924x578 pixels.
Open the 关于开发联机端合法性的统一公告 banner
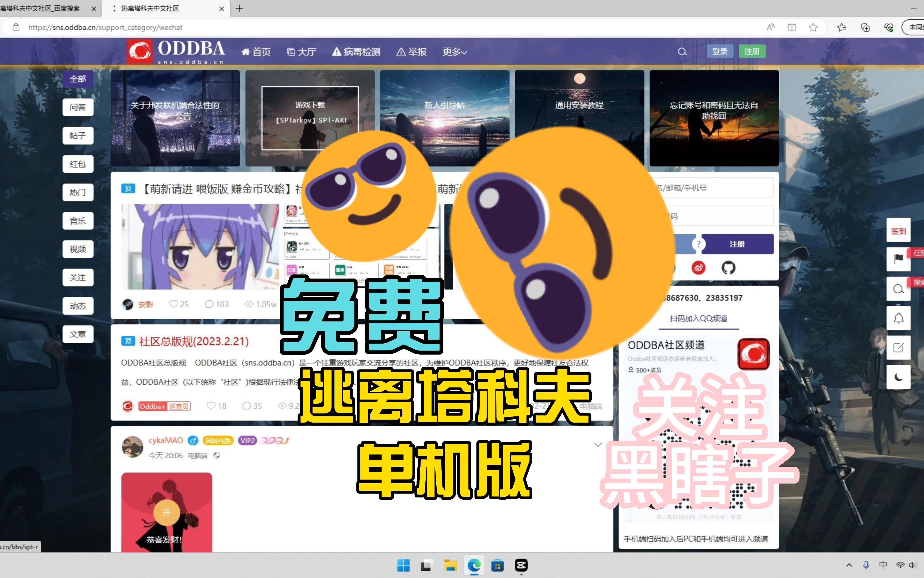[175, 118]
